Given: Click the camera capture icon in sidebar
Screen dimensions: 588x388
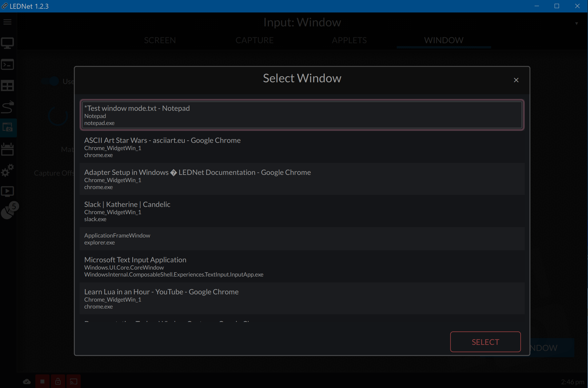Looking at the screenshot, I should pyautogui.click(x=8, y=127).
